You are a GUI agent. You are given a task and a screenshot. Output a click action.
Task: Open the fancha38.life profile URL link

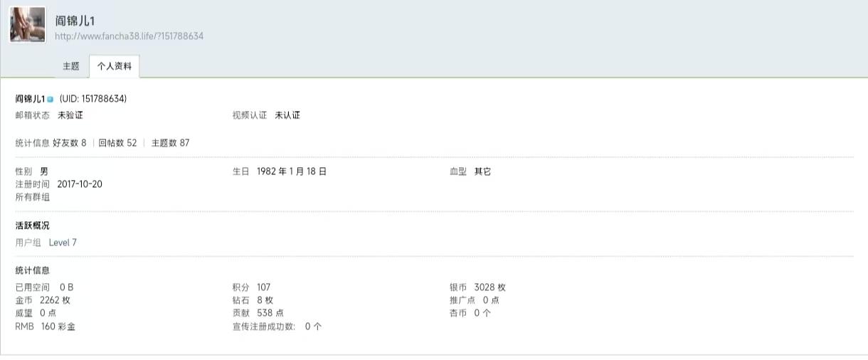click(x=129, y=36)
